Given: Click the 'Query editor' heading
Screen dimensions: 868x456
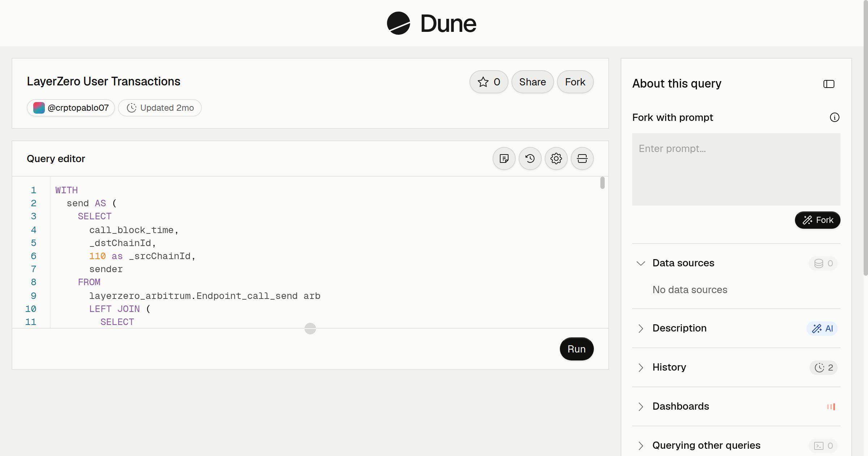Looking at the screenshot, I should (x=56, y=159).
